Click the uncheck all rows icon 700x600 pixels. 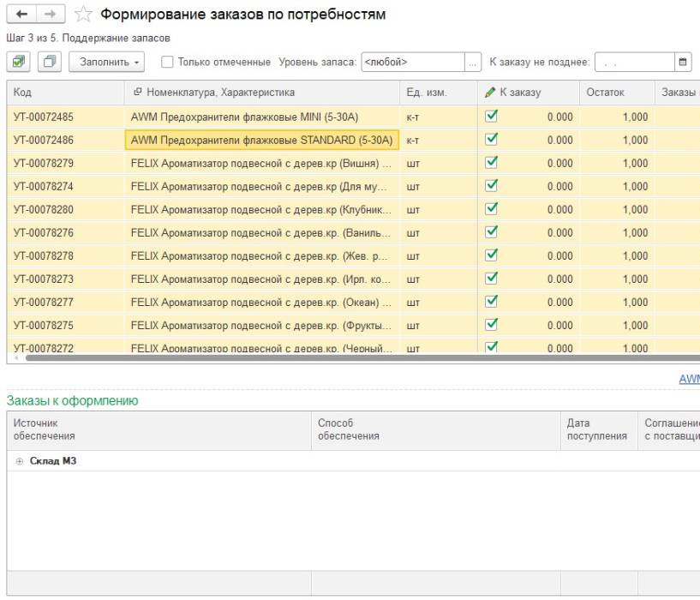coord(51,62)
